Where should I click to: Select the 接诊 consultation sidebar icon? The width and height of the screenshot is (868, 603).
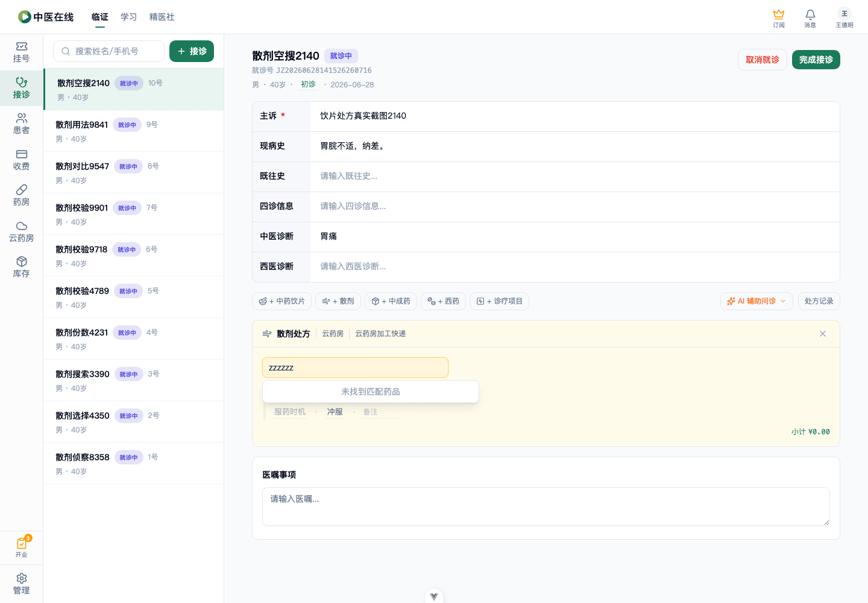pyautogui.click(x=21, y=88)
